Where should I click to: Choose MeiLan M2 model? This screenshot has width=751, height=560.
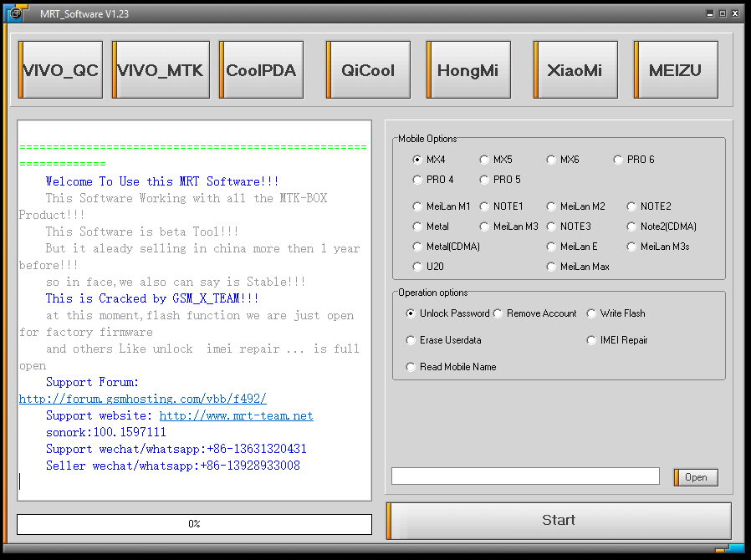point(576,206)
